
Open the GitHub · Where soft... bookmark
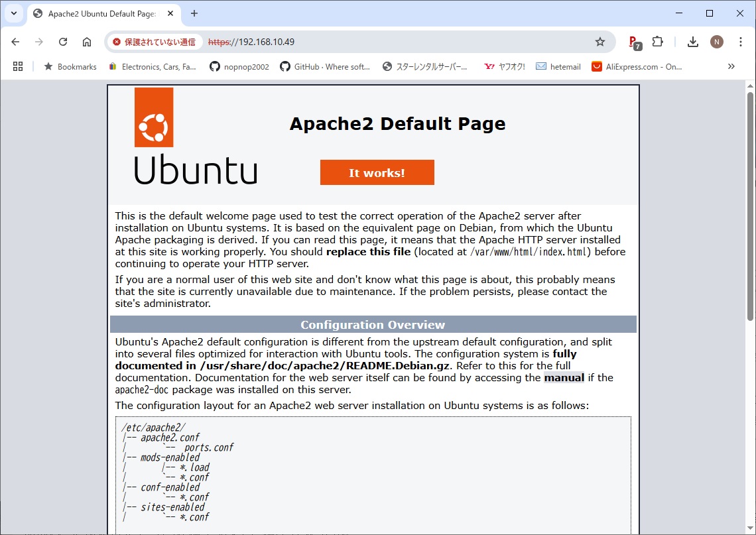(x=325, y=66)
